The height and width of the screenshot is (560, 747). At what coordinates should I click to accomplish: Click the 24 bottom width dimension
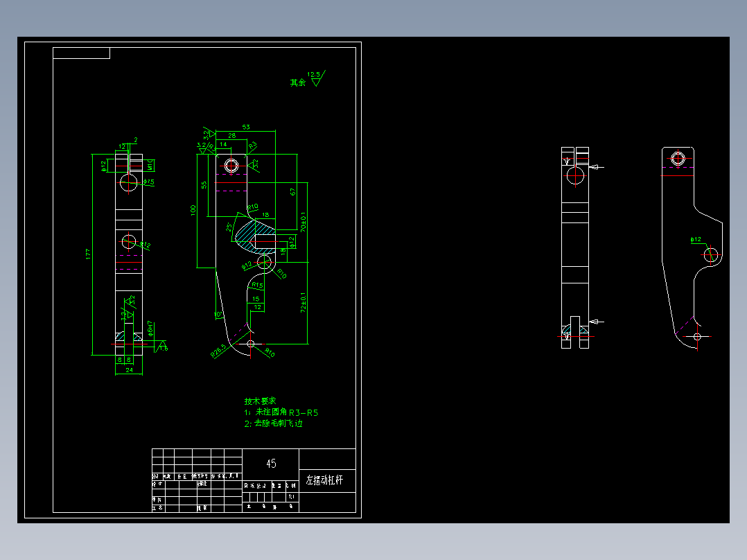pos(129,370)
